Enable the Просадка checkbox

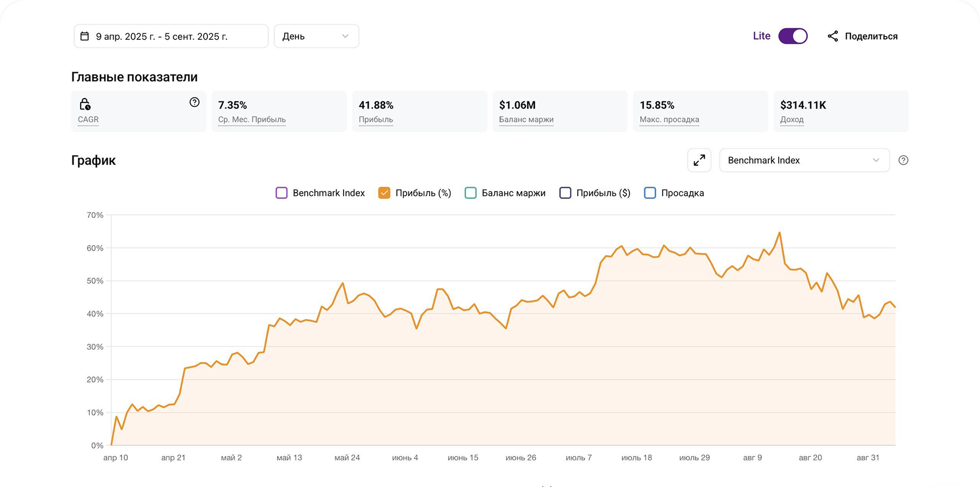[650, 193]
